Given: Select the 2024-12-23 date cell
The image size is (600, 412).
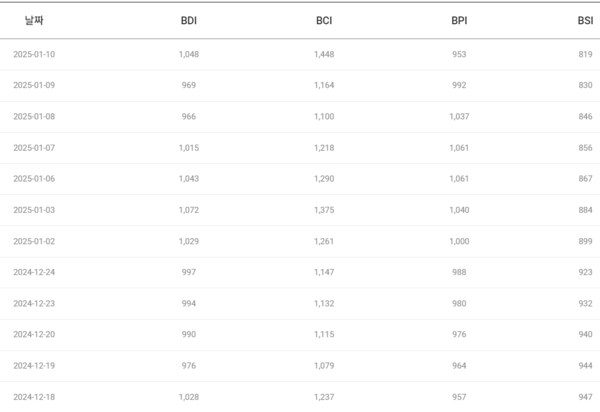Looking at the screenshot, I should click(x=34, y=303).
